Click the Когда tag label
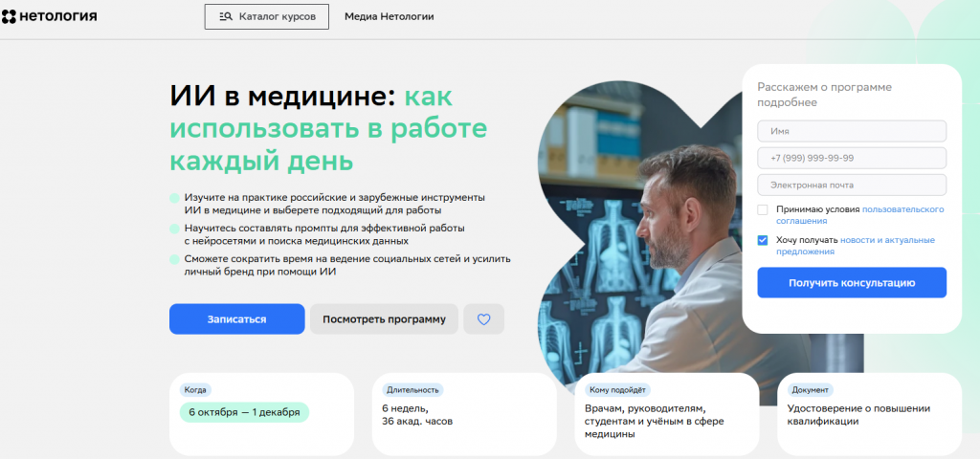Screen dimensions: 980x459 click(195, 390)
